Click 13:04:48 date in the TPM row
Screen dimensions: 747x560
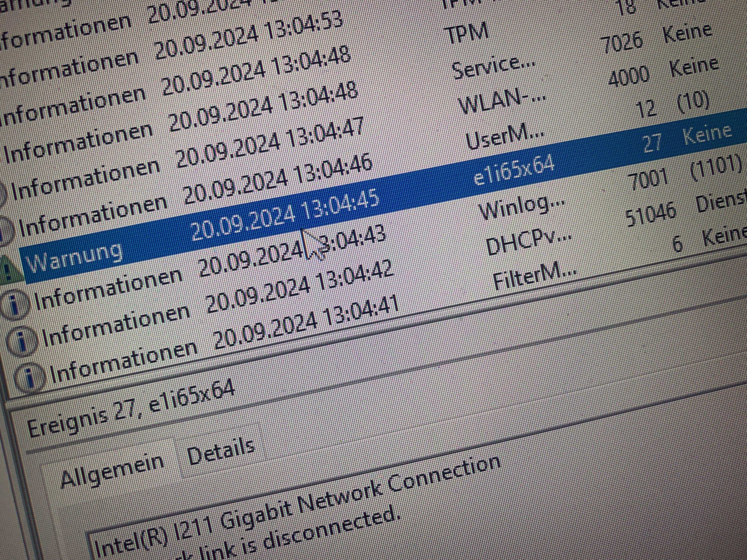pos(256,70)
